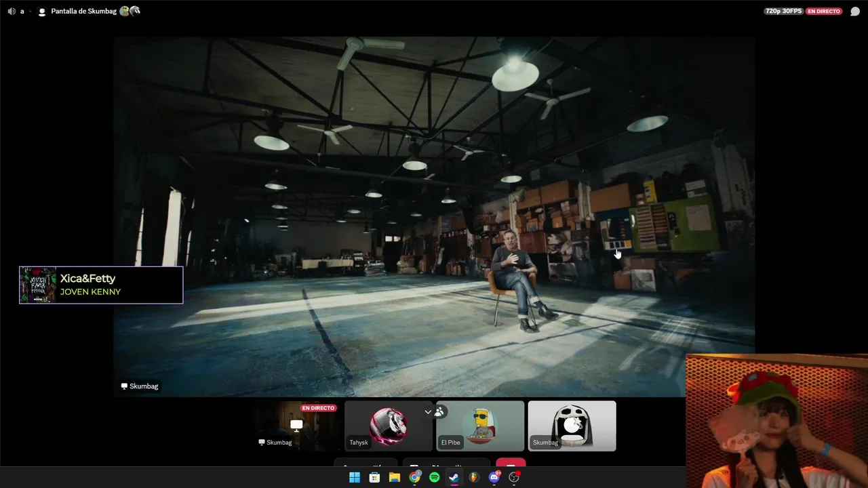Click the voice channel name 'a'
The image size is (868, 488).
(x=22, y=12)
